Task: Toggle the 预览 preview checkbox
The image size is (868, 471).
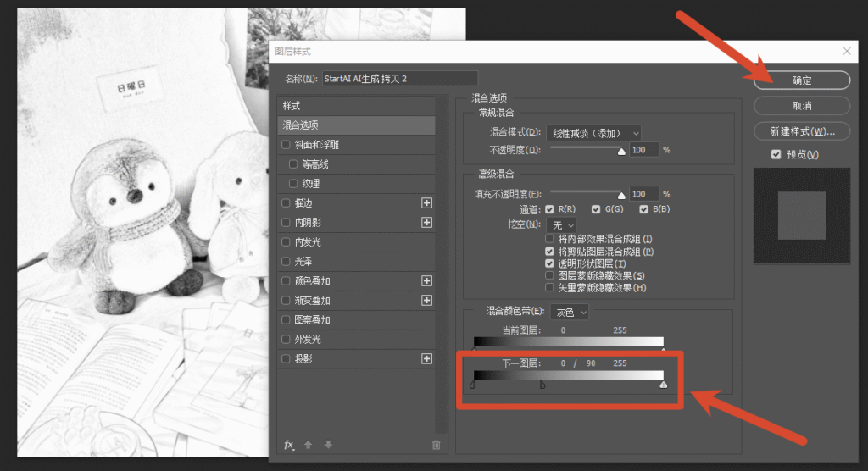Action: [x=776, y=154]
